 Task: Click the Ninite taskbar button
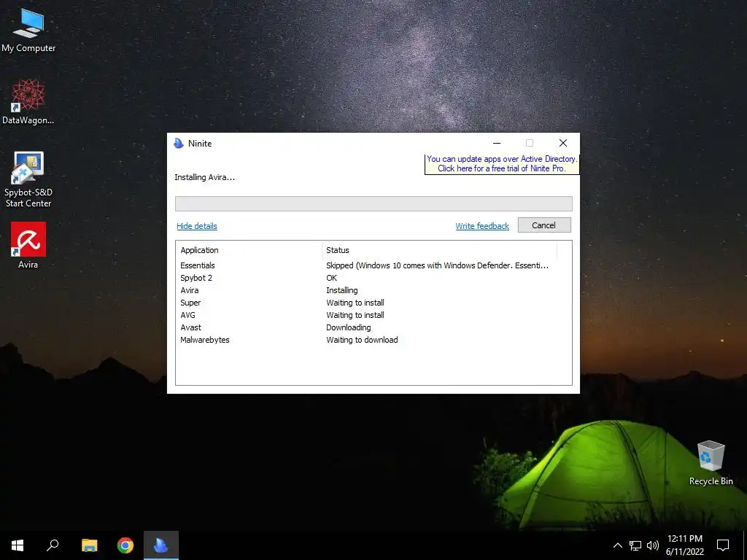(x=161, y=545)
